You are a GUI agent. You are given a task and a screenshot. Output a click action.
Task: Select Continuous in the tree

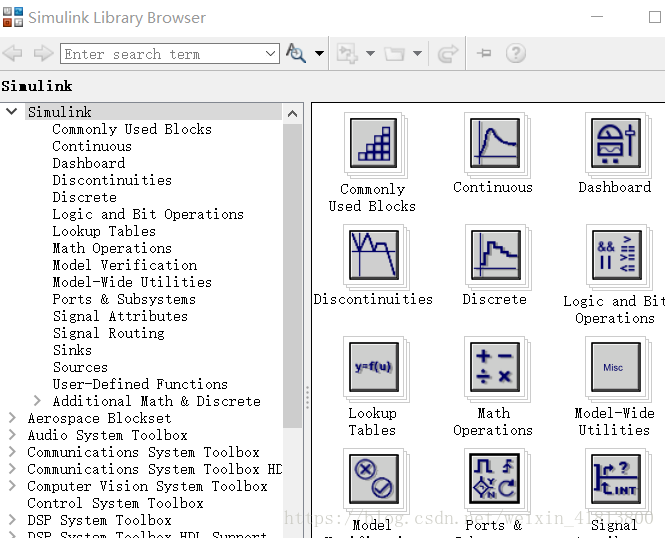92,146
